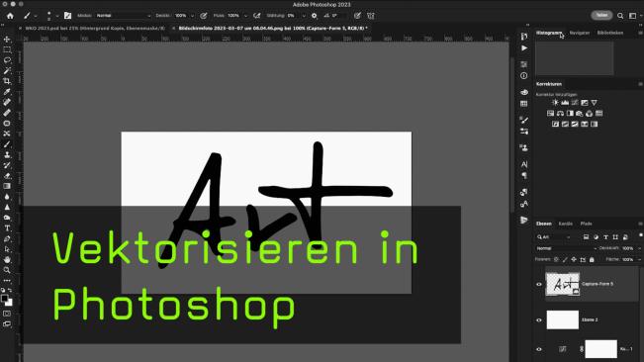Click the Teilen button

pos(601,15)
